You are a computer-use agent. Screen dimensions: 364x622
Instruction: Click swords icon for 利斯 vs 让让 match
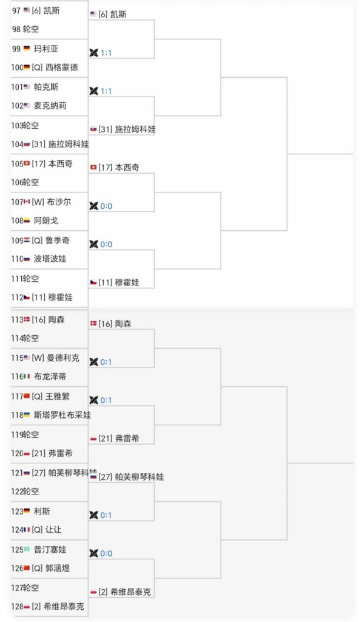pyautogui.click(x=93, y=515)
